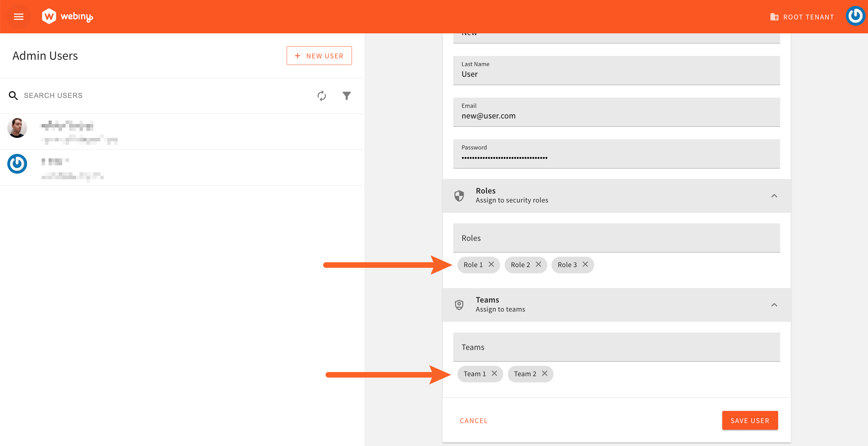
Task: Select existing user avatar in list
Action: [x=17, y=127]
